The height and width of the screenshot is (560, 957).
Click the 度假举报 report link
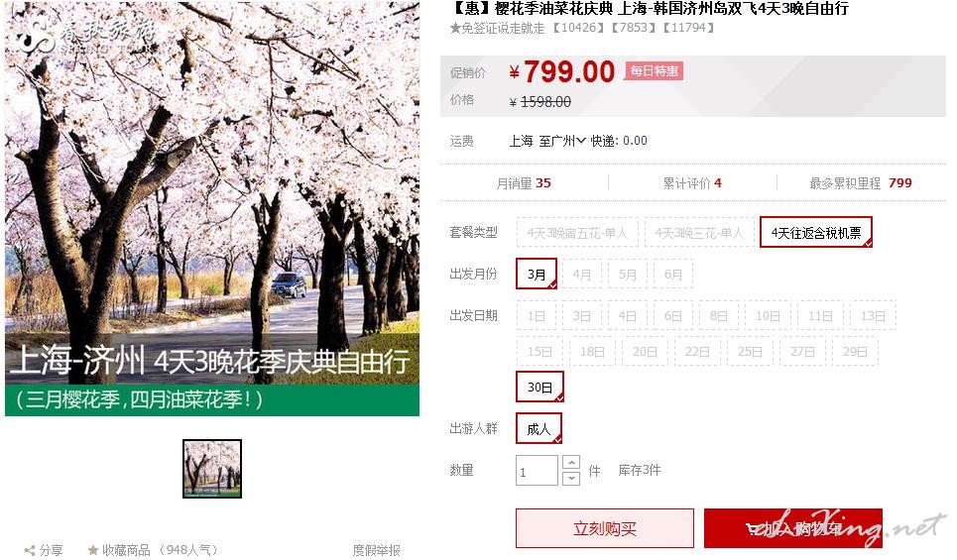click(x=377, y=550)
